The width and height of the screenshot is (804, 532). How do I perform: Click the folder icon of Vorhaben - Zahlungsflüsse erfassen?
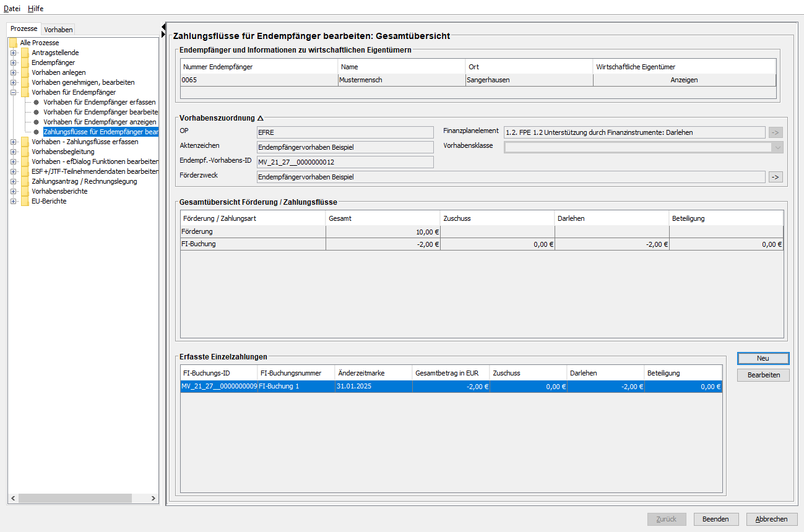[x=25, y=142]
